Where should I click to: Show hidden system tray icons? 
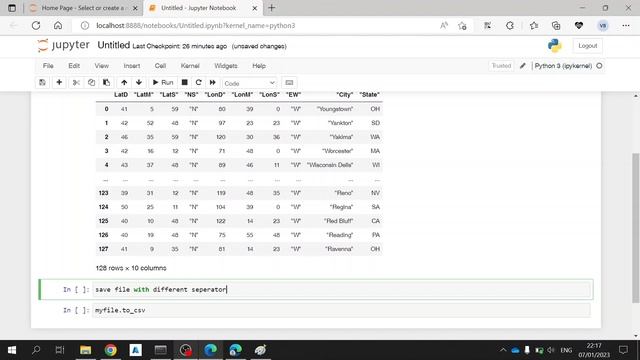[503, 350]
